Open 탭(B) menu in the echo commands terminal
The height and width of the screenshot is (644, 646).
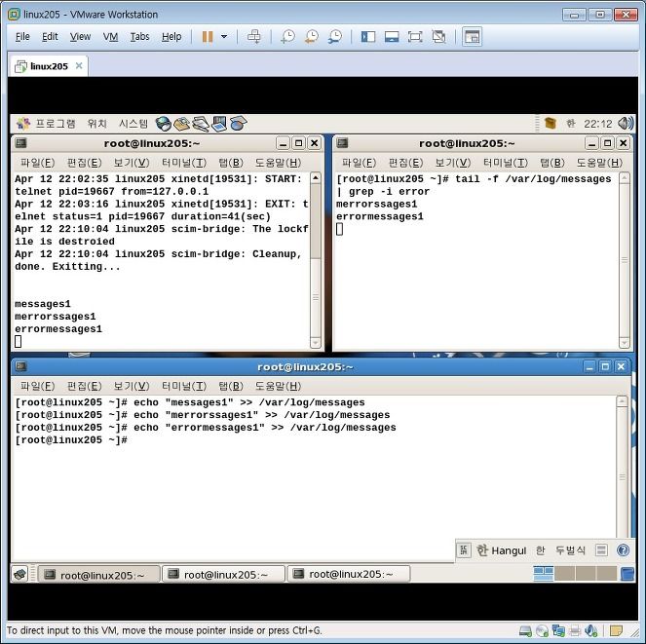[x=231, y=386]
